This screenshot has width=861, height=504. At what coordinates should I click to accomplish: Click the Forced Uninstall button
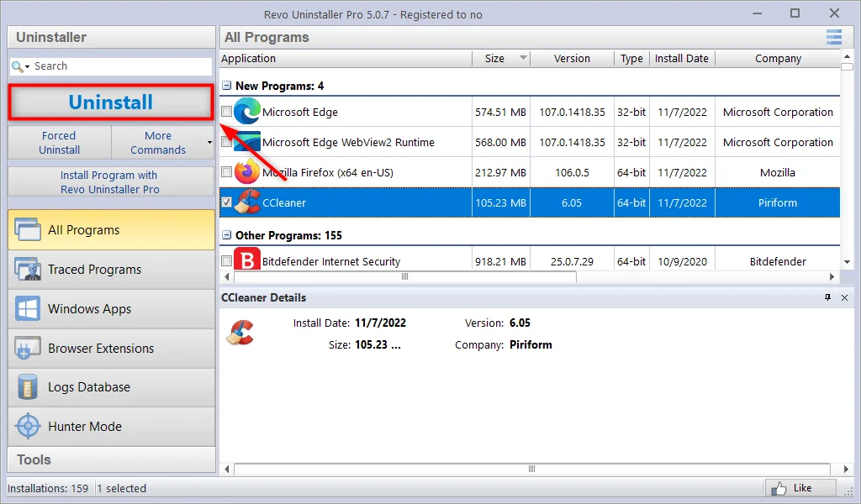(60, 143)
